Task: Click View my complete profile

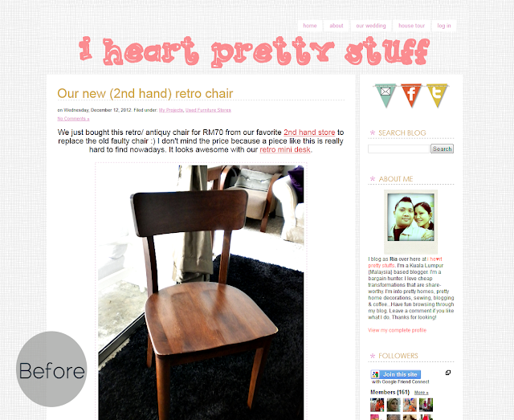Action: [397, 330]
